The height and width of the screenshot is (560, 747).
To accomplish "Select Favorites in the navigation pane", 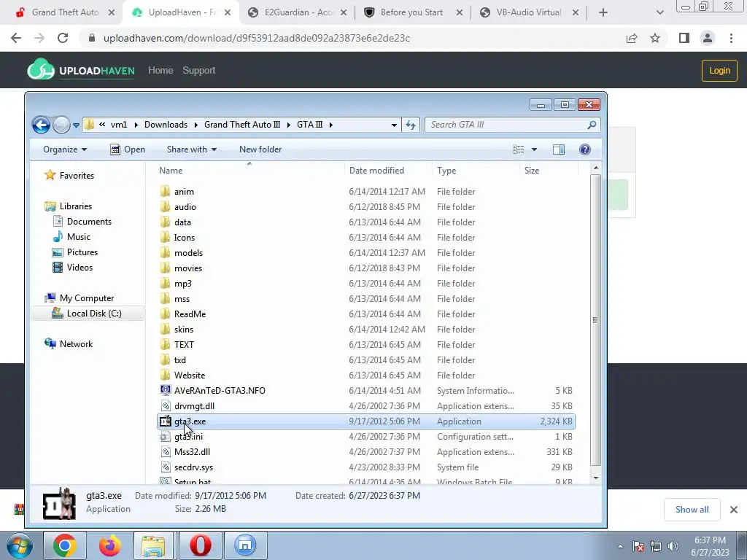I will [69, 176].
